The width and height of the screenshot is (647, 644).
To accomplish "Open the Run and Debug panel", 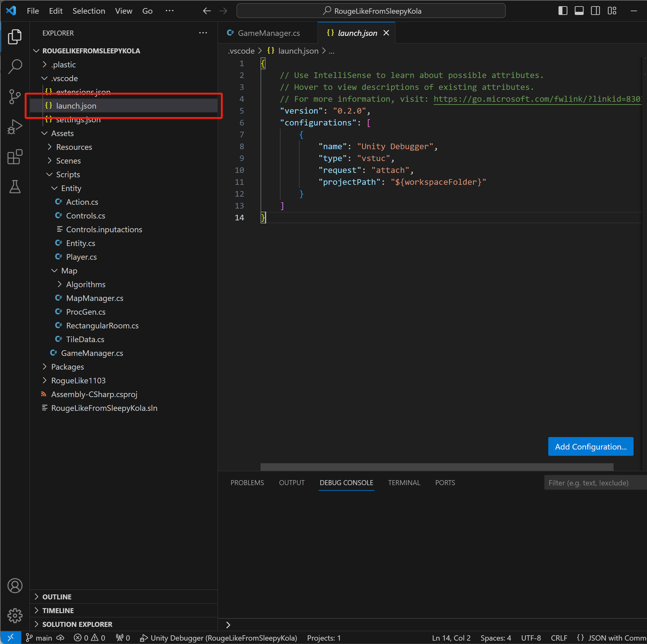I will pos(15,127).
